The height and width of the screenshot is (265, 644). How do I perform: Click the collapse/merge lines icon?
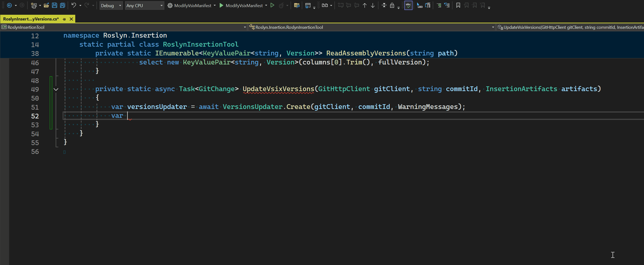384,5
